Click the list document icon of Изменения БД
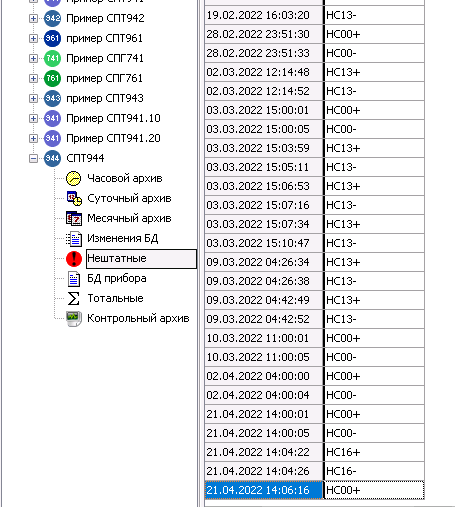 click(74, 239)
